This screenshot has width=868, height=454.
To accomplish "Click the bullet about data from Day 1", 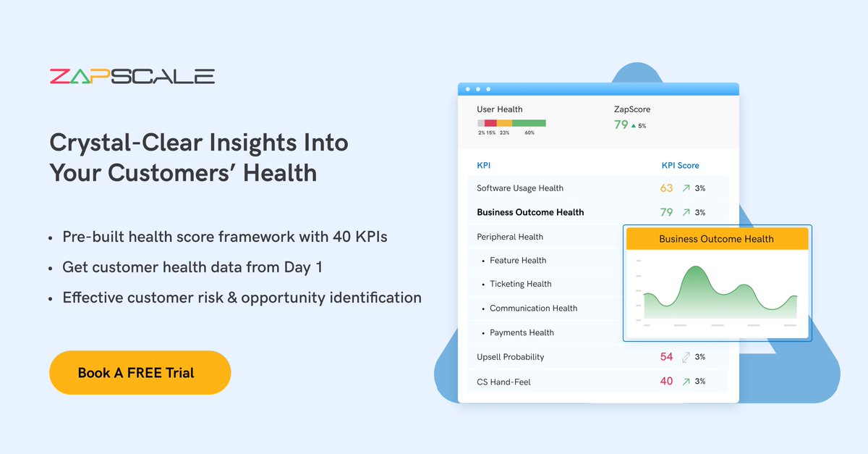I will 192,267.
